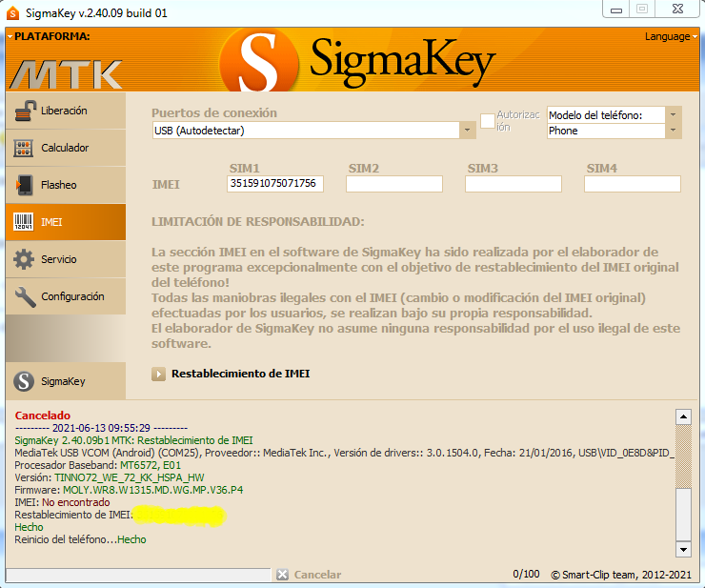Click the log scrollbar thumb

(683, 514)
